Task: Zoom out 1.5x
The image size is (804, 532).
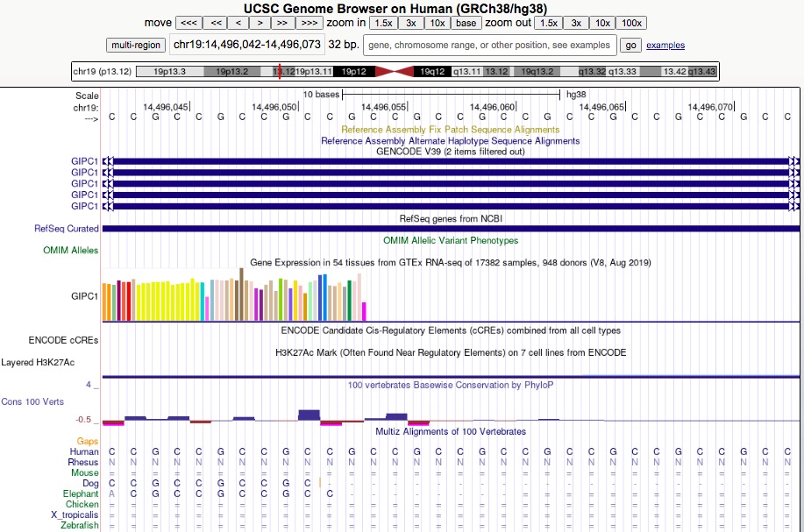Action: [548, 23]
